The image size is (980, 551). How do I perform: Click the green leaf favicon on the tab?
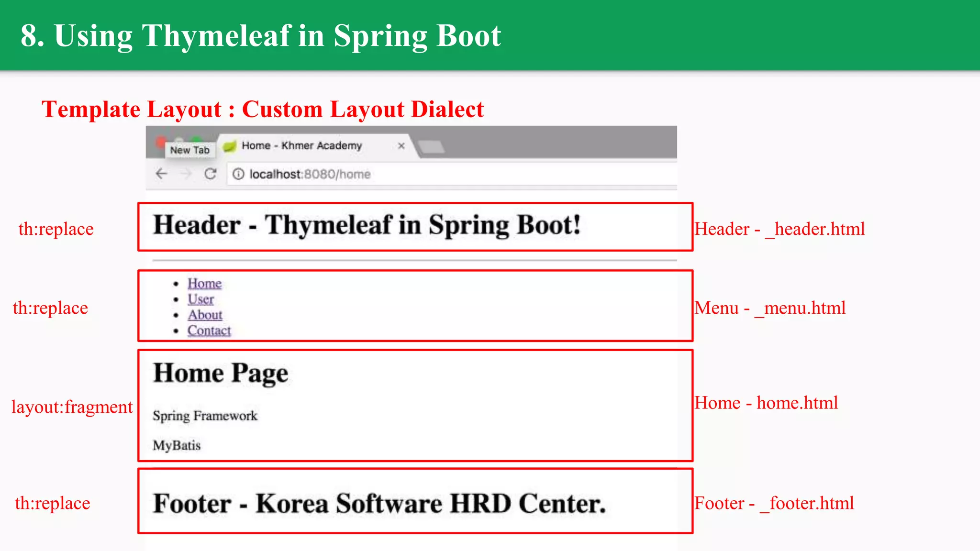230,146
